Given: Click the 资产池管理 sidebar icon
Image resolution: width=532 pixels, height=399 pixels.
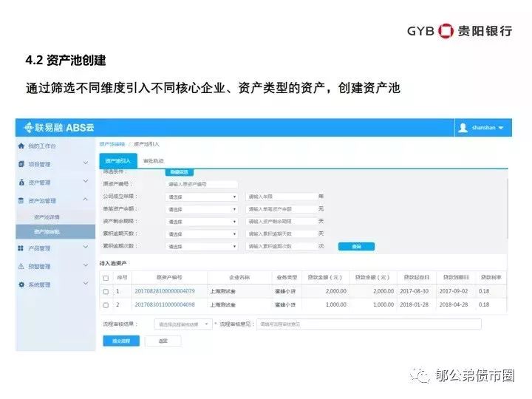Looking at the screenshot, I should [21, 200].
